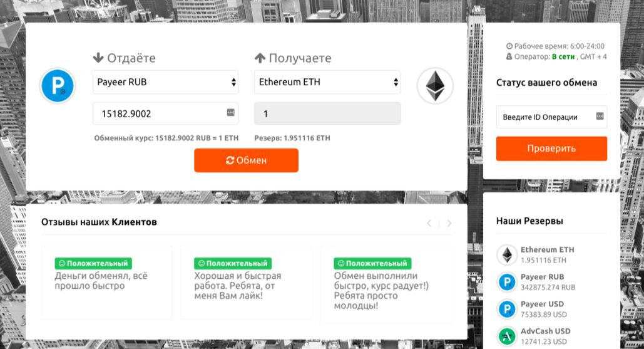The image size is (644, 349).
Task: Click the operator icon beside Оператор
Action: pos(509,57)
